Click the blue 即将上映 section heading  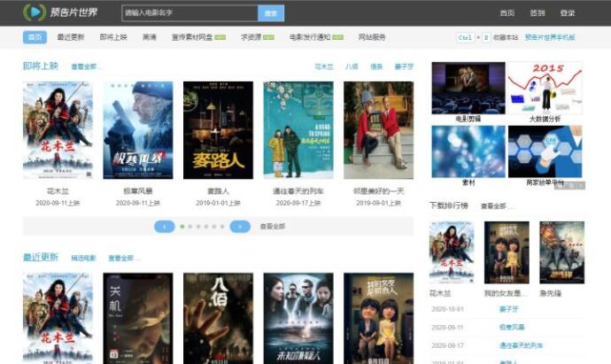pyautogui.click(x=41, y=66)
